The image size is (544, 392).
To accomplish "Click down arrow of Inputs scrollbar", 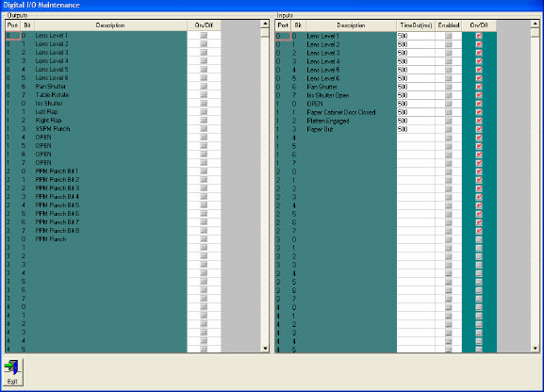I will pyautogui.click(x=535, y=349).
